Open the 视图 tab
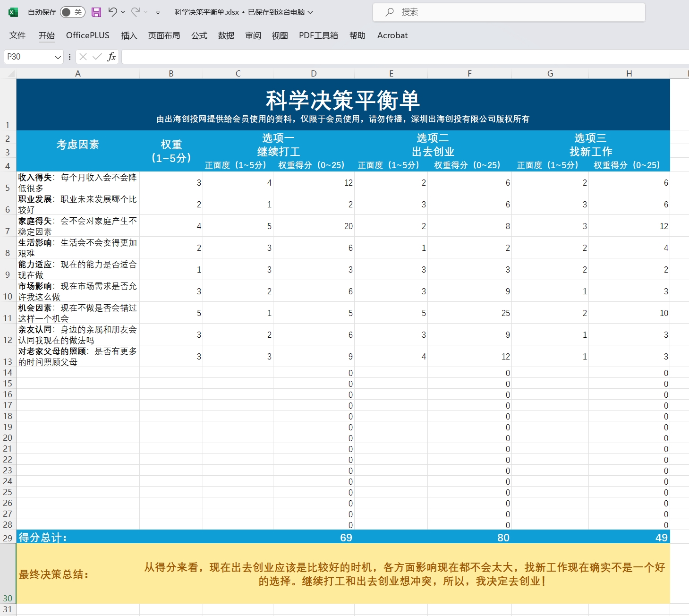The height and width of the screenshot is (616, 689). (x=280, y=35)
